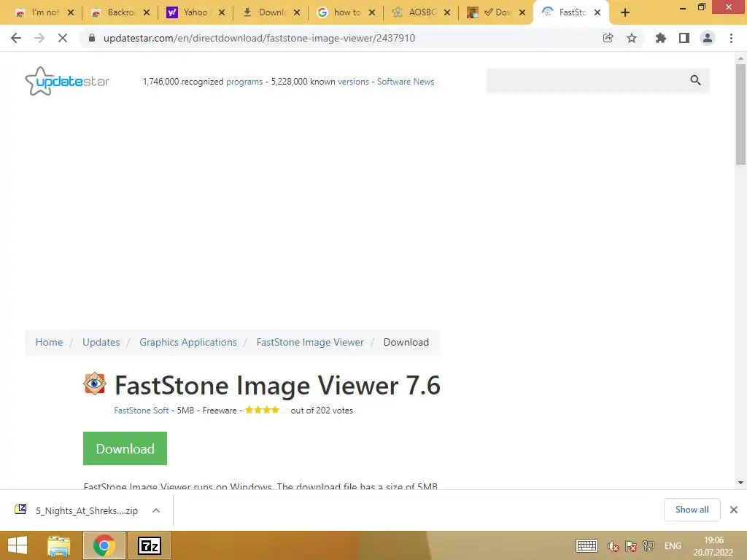Close the downloads bar
This screenshot has width=747, height=560.
734,510
